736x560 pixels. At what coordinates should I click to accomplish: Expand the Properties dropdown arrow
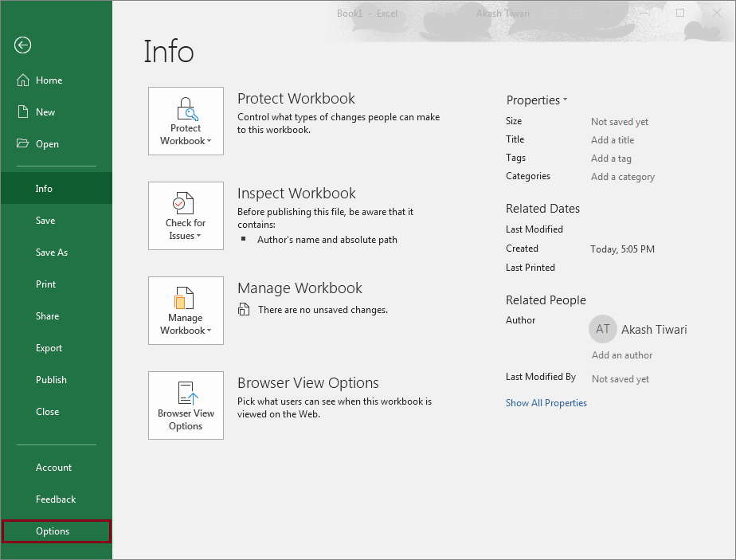566,100
